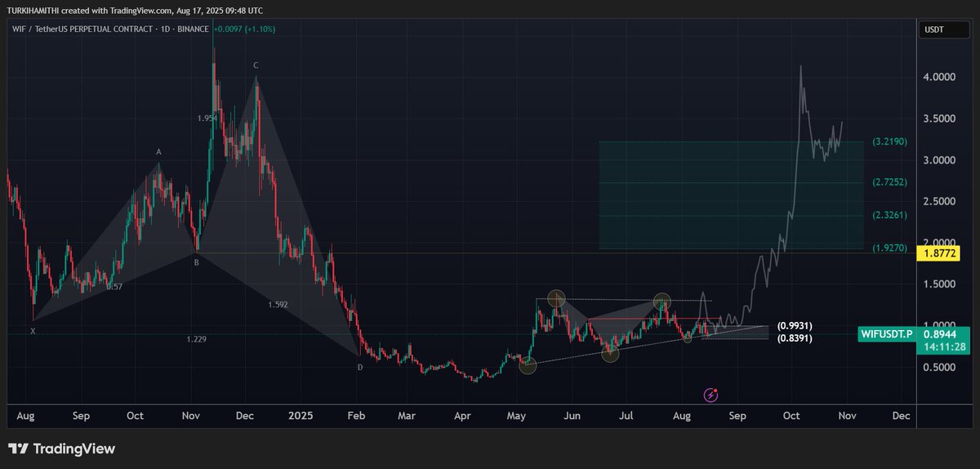Screen dimensions: 980x469
Task: Click 0.5000 on the price axis
Action: click(x=939, y=368)
